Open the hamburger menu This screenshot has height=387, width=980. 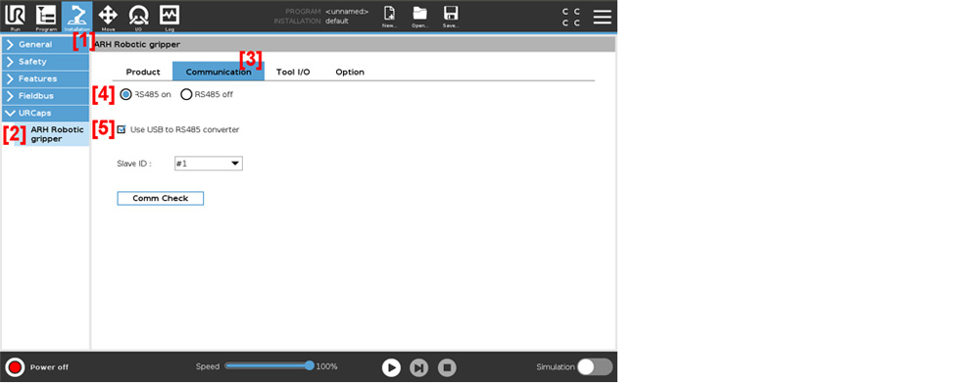click(x=602, y=17)
